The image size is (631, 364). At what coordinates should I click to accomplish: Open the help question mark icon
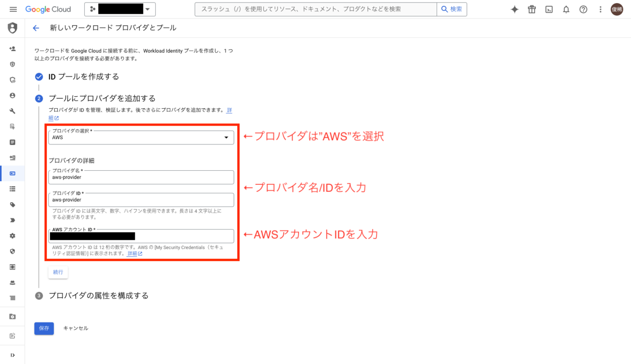[583, 9]
